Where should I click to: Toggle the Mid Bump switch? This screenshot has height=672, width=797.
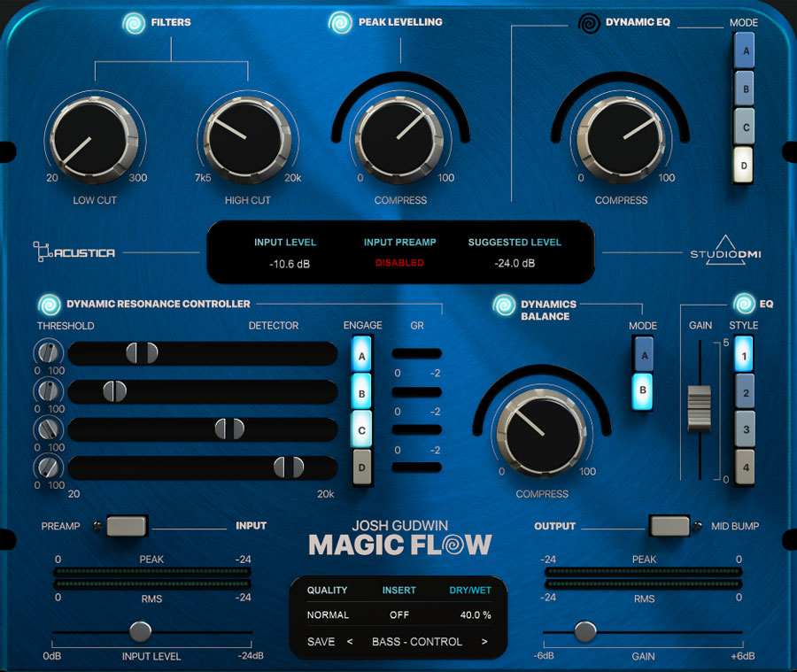point(669,526)
